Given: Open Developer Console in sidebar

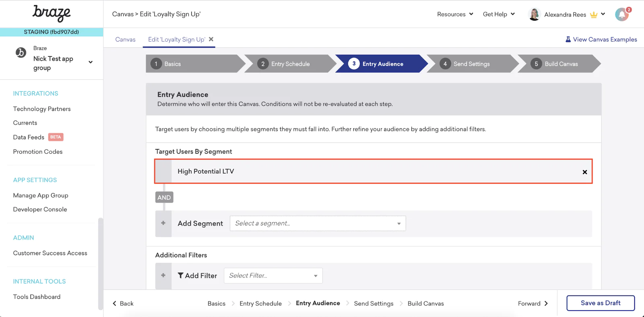Looking at the screenshot, I should (40, 209).
